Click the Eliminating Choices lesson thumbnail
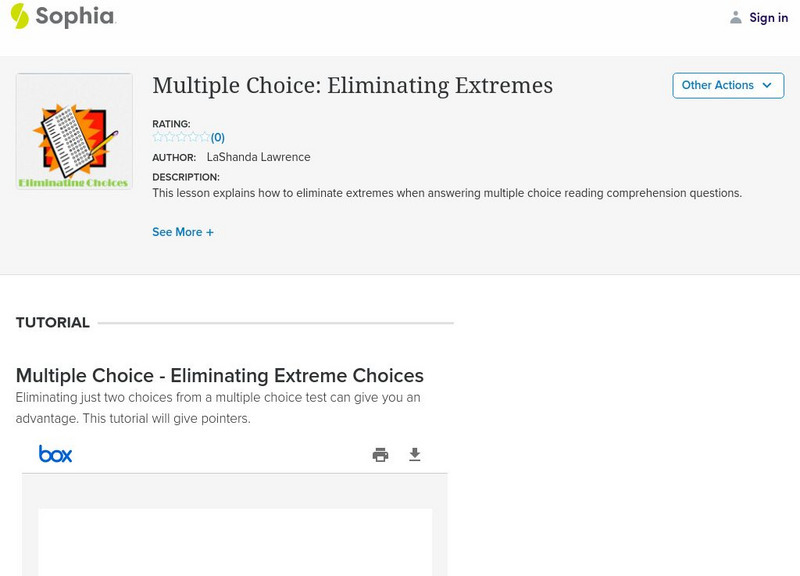 click(x=74, y=131)
